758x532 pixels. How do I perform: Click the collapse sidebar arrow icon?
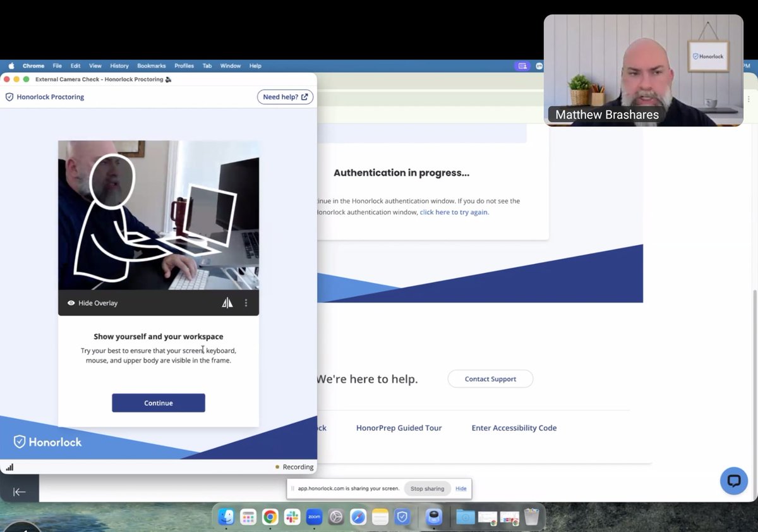(20, 492)
